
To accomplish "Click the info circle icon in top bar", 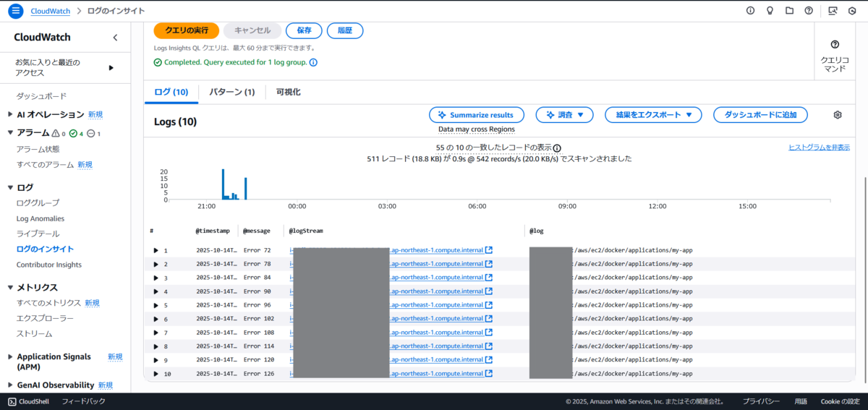I will click(x=750, y=11).
